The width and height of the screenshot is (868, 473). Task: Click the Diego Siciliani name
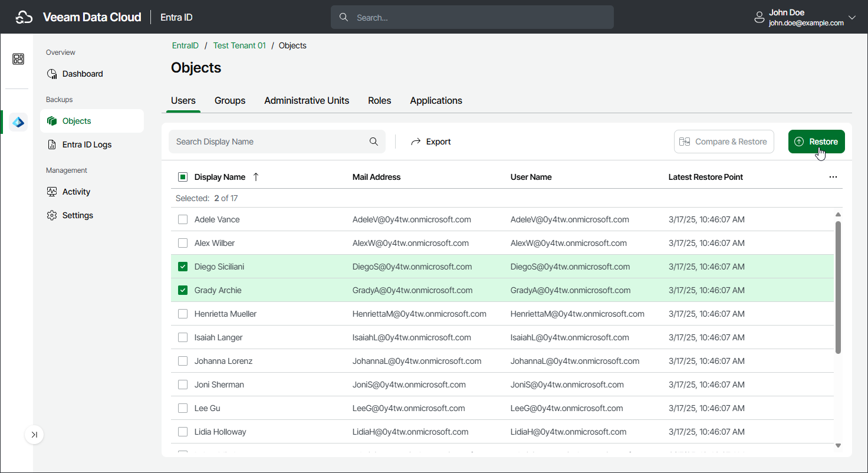click(219, 267)
